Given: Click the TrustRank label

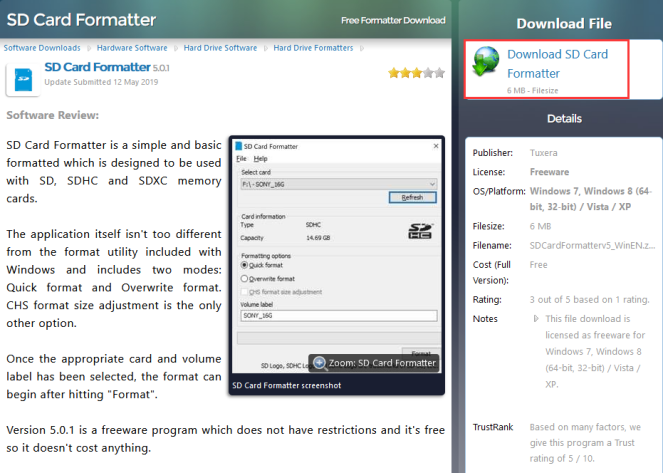Looking at the screenshot, I should tap(493, 427).
